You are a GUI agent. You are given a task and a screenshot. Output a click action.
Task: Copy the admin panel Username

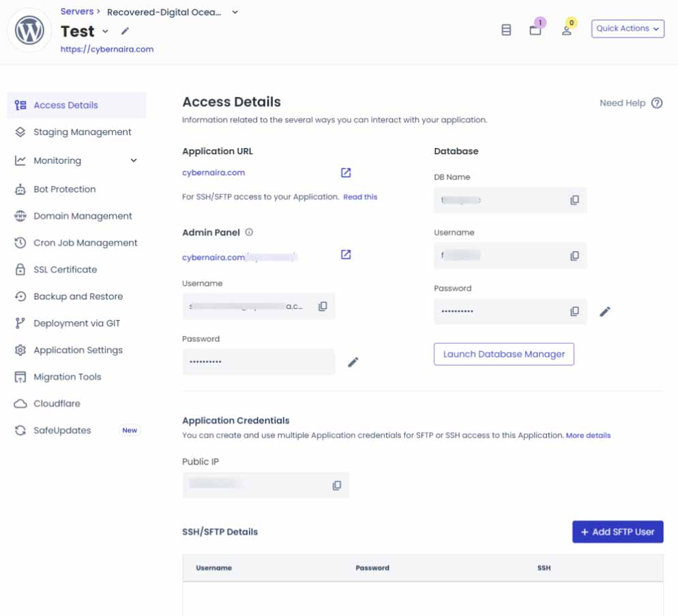pos(322,306)
